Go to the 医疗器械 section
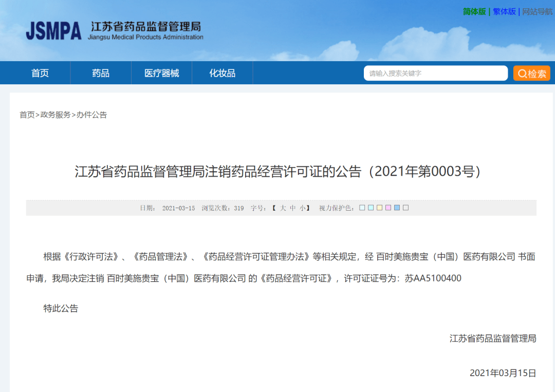 coord(162,73)
